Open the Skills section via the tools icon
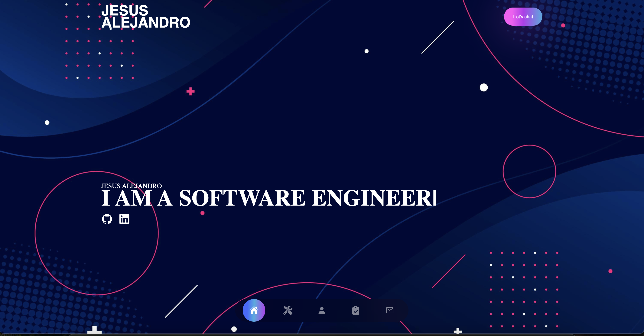 [x=288, y=311]
